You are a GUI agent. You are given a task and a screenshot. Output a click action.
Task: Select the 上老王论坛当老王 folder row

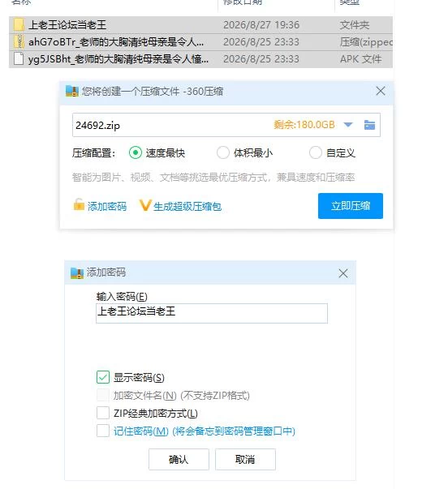[200, 25]
